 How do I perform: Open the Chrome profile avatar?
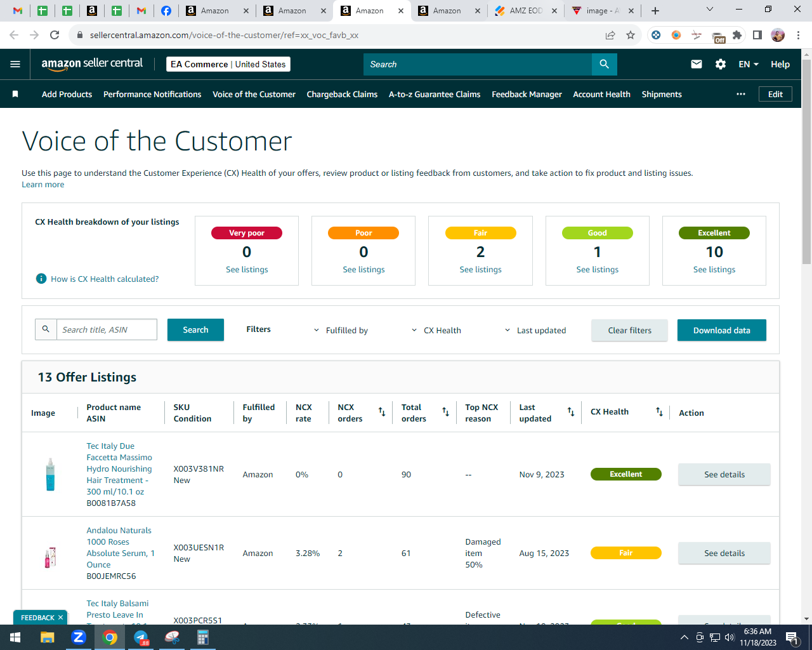[x=778, y=35]
